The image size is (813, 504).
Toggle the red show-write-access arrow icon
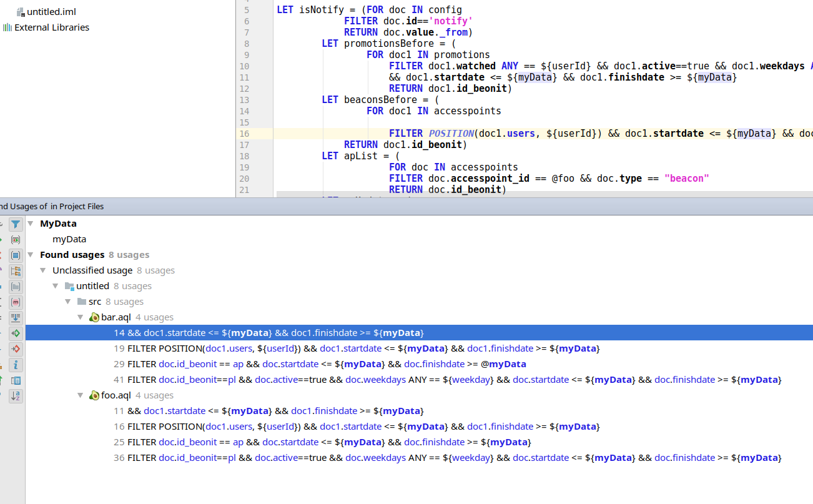(x=16, y=349)
